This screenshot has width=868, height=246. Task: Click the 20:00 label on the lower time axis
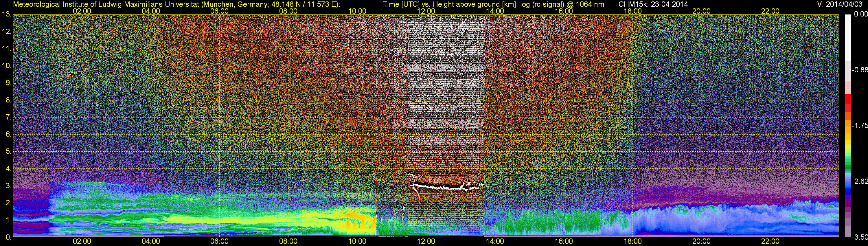pyautogui.click(x=702, y=241)
